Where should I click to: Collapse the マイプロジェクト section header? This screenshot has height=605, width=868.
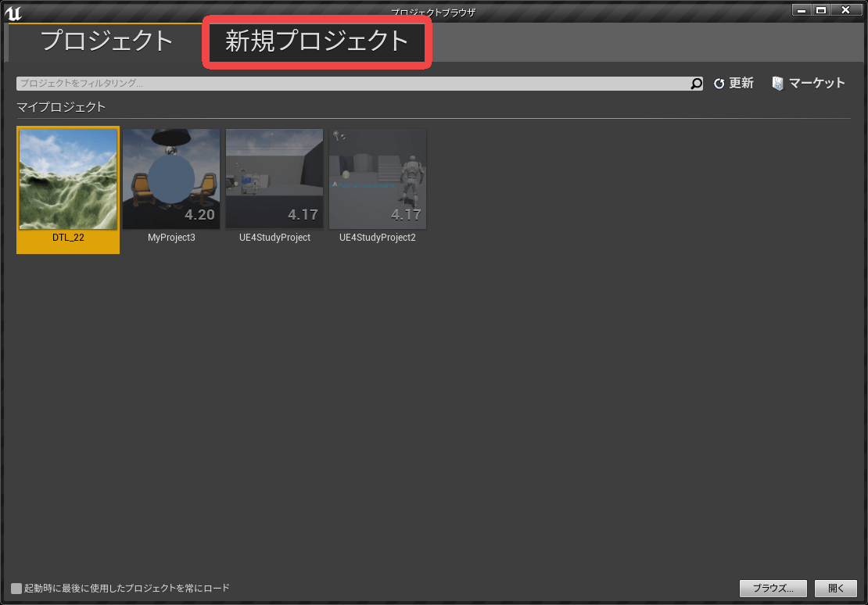coord(61,107)
